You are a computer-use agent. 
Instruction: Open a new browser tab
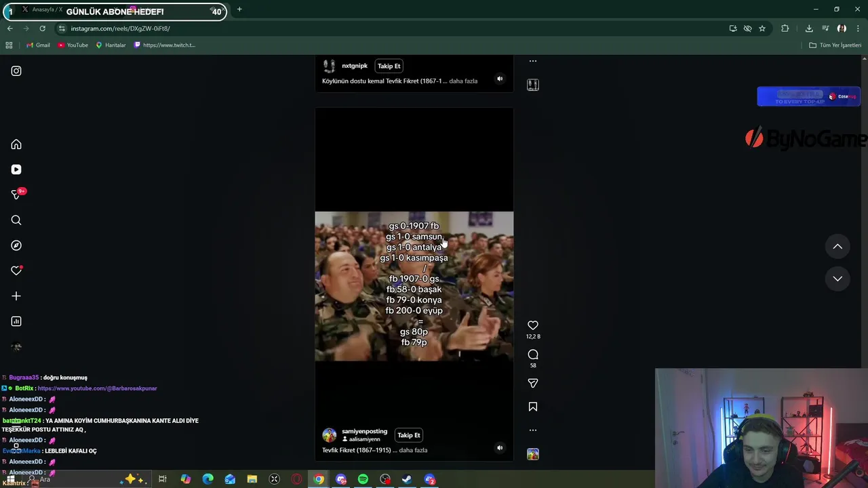coord(239,9)
